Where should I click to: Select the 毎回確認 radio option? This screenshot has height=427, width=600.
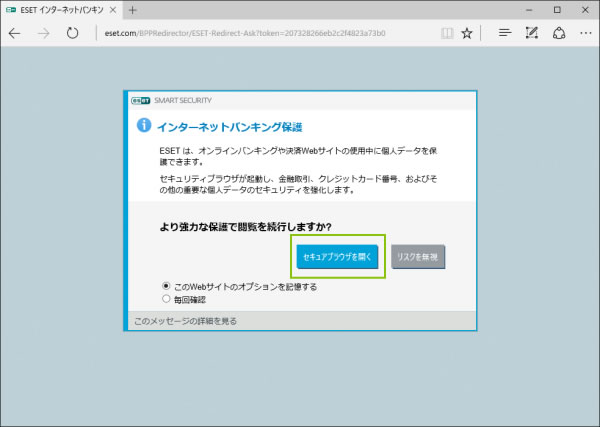[166, 299]
